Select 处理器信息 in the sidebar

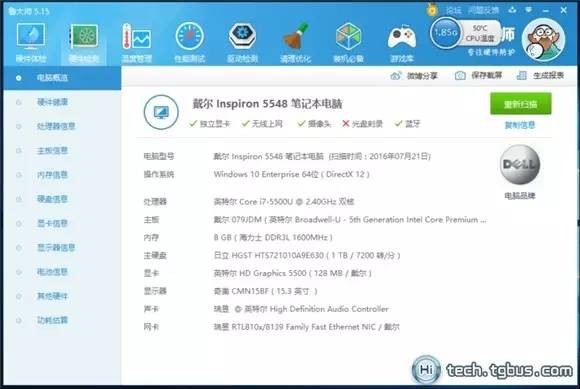(56, 126)
